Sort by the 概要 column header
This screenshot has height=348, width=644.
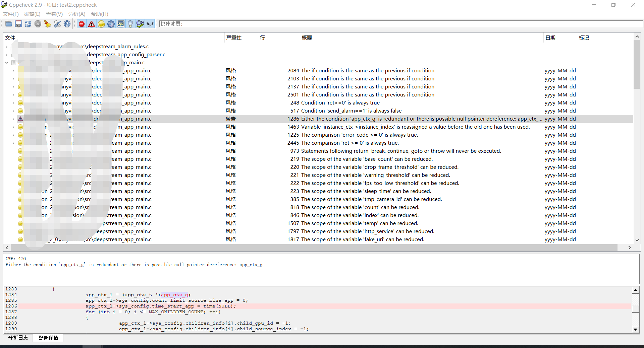coord(421,38)
